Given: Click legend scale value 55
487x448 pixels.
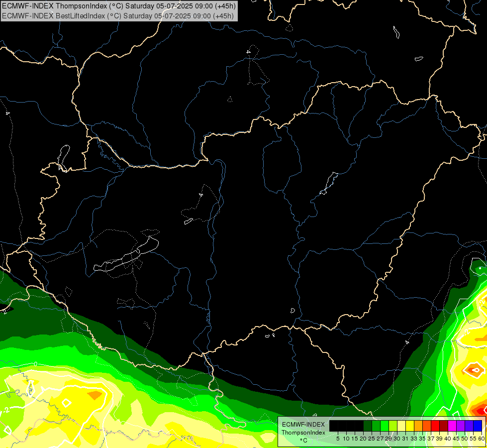Looking at the screenshot, I should [473, 439].
